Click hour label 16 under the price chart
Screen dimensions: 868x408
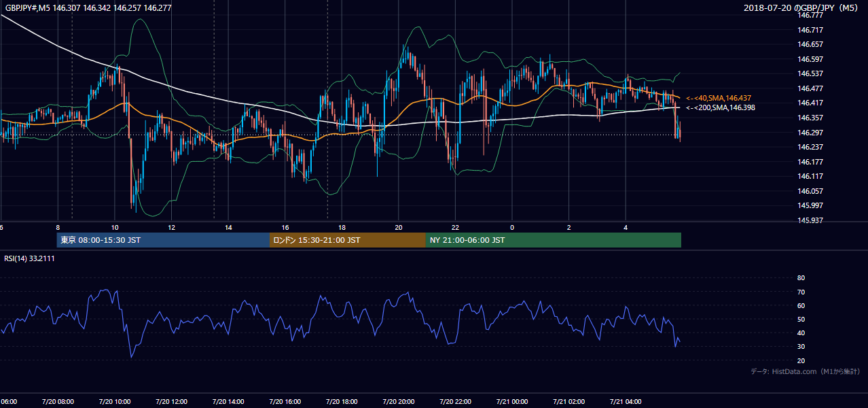point(285,228)
